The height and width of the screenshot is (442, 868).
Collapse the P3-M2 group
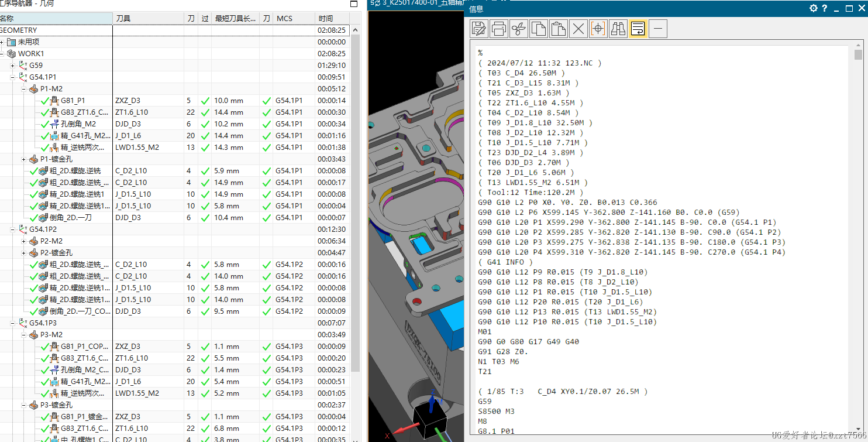pos(24,335)
